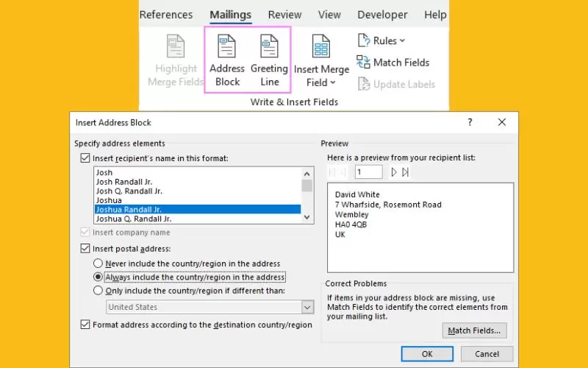Click Match Fields in the ribbon
Viewport: 588px width, 368px height.
point(392,63)
